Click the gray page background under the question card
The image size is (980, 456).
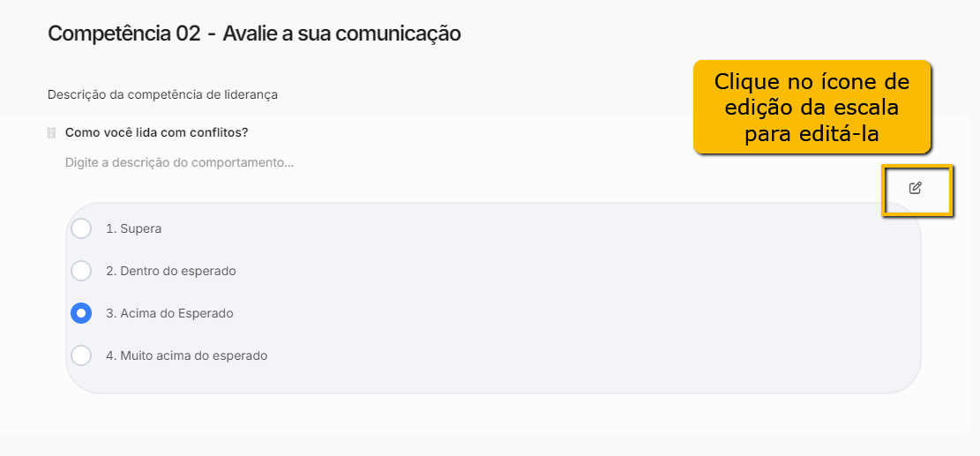click(488, 445)
